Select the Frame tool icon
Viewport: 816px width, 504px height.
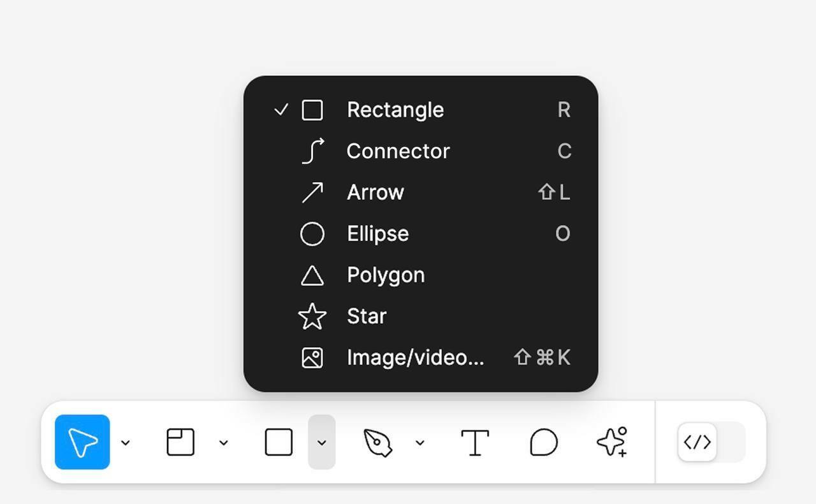pyautogui.click(x=180, y=442)
